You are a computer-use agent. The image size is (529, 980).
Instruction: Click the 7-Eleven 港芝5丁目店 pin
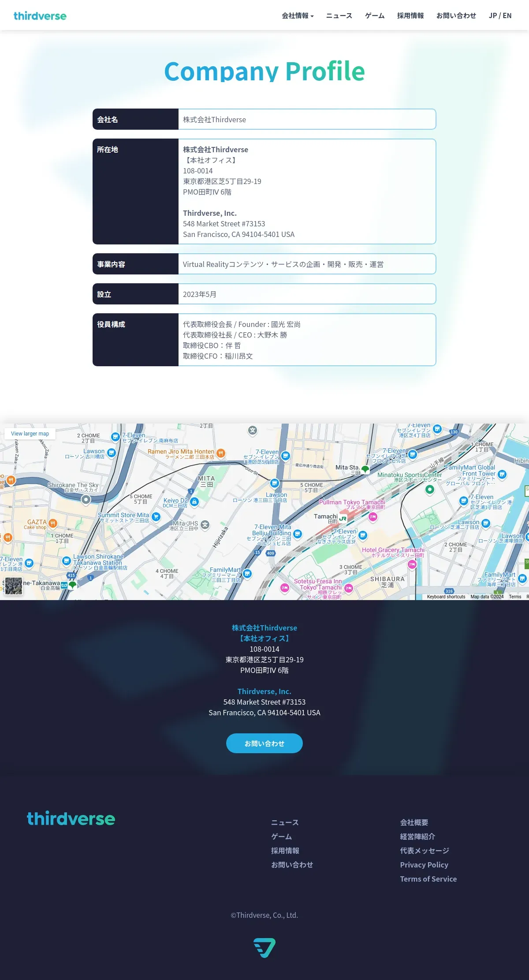(286, 456)
